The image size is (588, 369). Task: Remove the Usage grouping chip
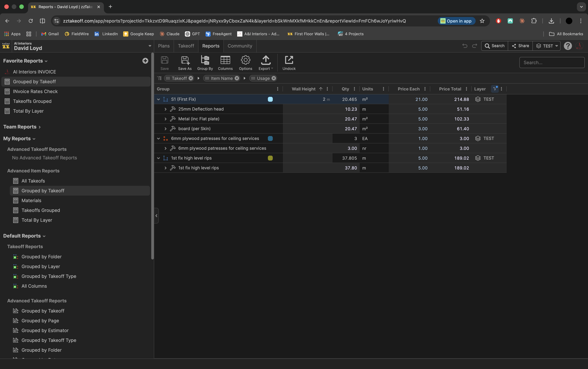click(x=274, y=78)
